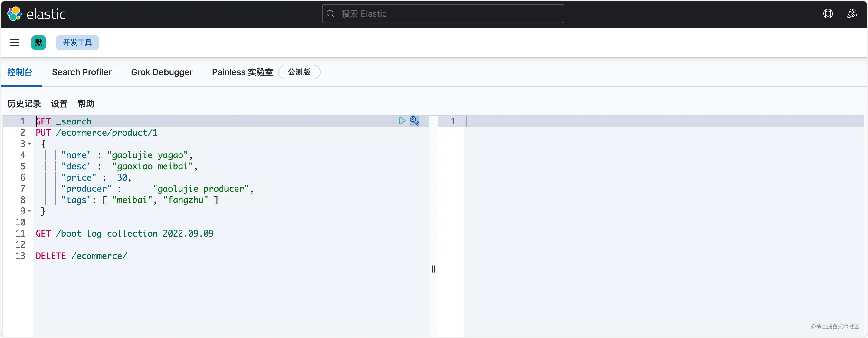Image resolution: width=868 pixels, height=338 pixels.
Task: Open the 帮助 help panel
Action: tap(86, 104)
